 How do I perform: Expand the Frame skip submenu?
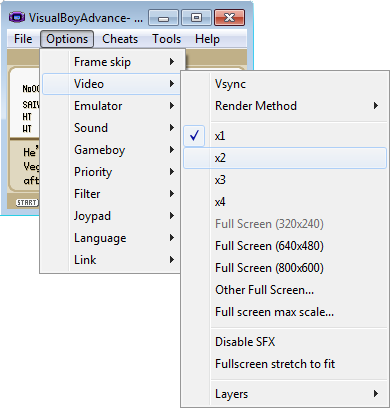[112, 62]
